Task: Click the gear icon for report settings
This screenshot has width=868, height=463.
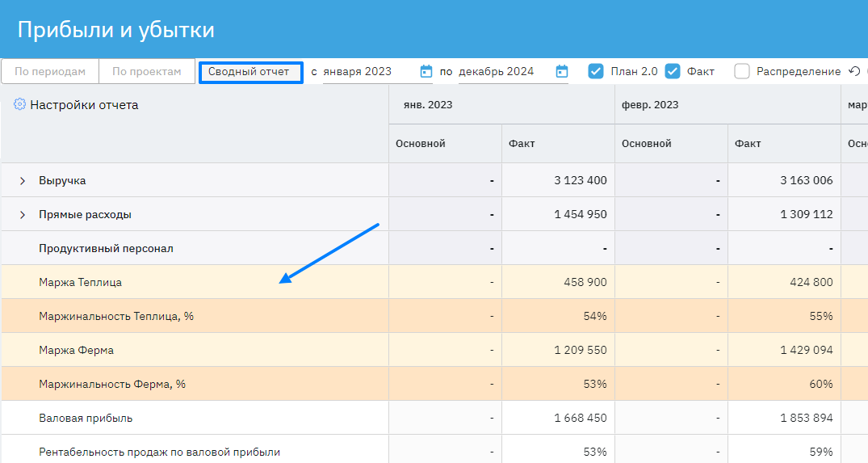Action: tap(19, 104)
